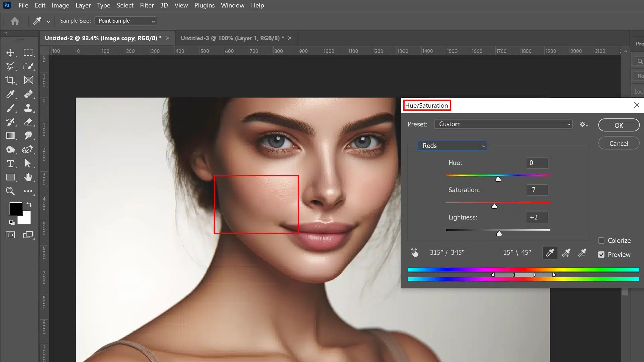Open the Image menu
The image size is (644, 362).
click(60, 5)
